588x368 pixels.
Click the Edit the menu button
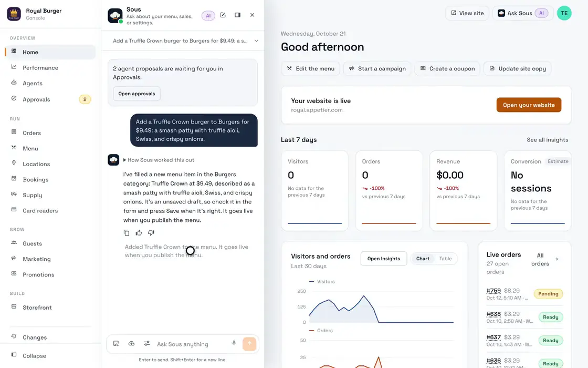coord(310,69)
